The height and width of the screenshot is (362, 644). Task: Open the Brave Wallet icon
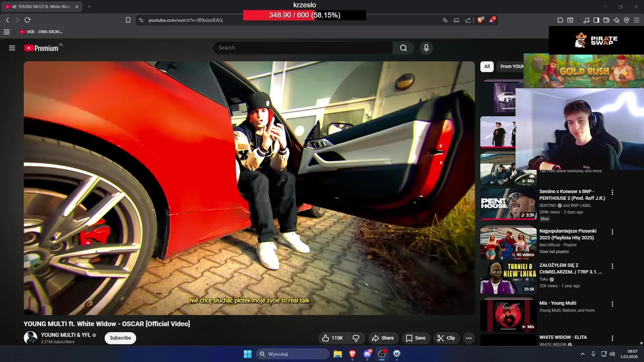coord(606,20)
